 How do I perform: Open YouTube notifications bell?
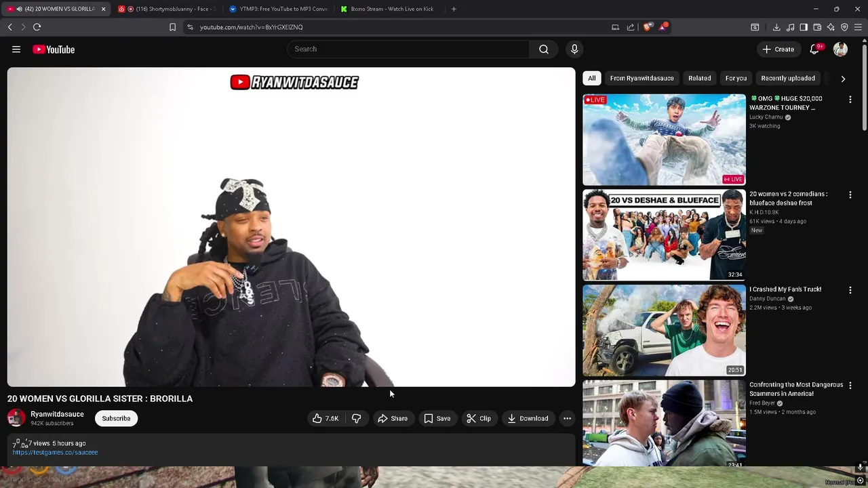click(x=816, y=49)
